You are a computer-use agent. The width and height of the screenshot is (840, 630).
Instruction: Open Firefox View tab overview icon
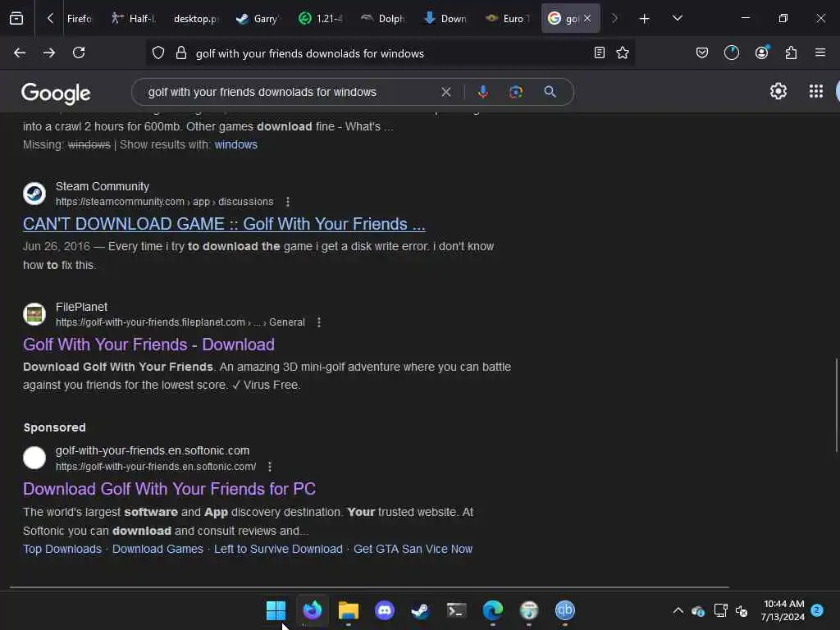pyautogui.click(x=16, y=18)
